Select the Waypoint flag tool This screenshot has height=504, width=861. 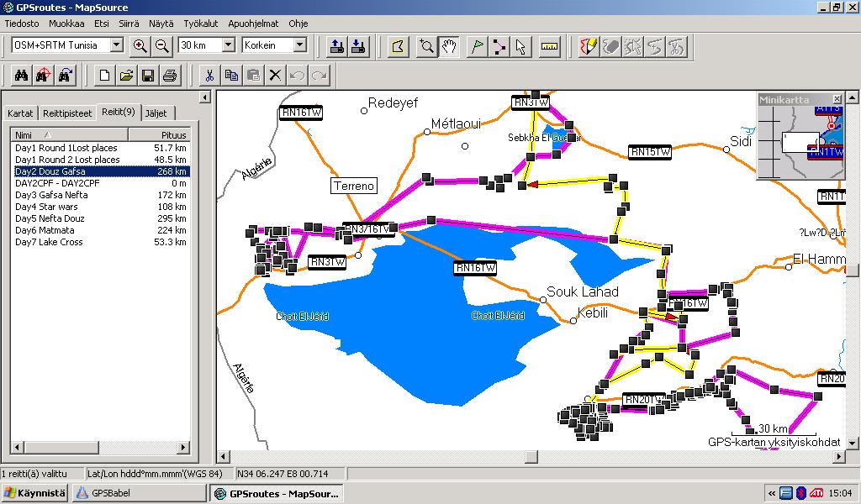[x=477, y=46]
